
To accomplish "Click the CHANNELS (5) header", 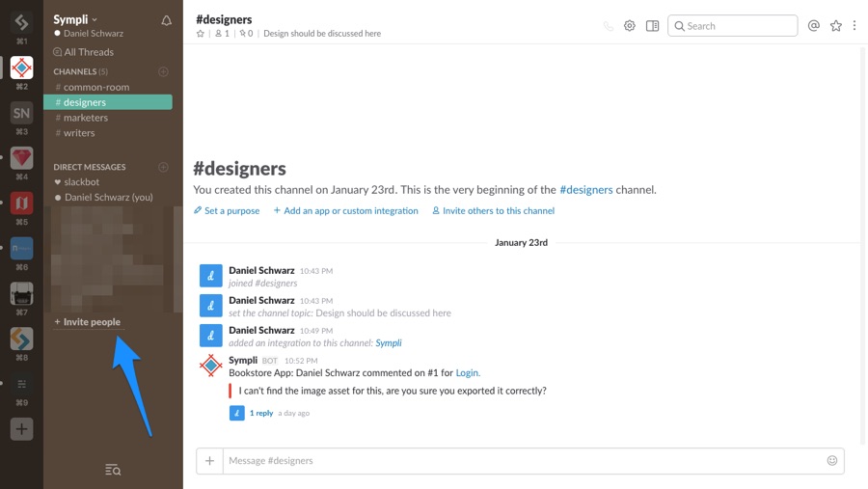I will click(x=81, y=71).
